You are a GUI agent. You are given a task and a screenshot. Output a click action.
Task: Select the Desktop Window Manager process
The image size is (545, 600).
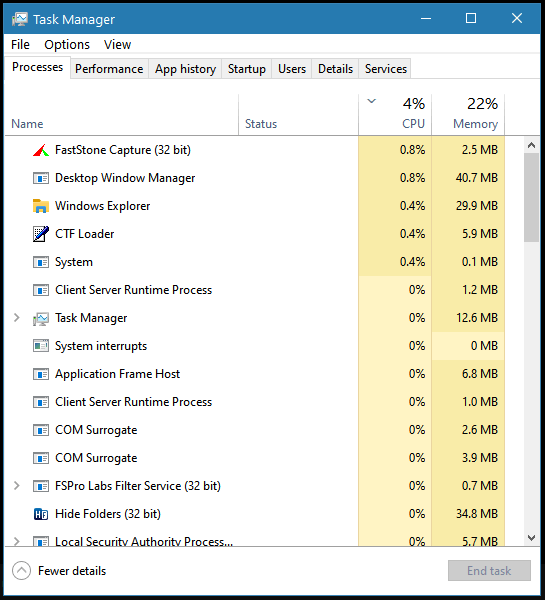click(x=255, y=178)
